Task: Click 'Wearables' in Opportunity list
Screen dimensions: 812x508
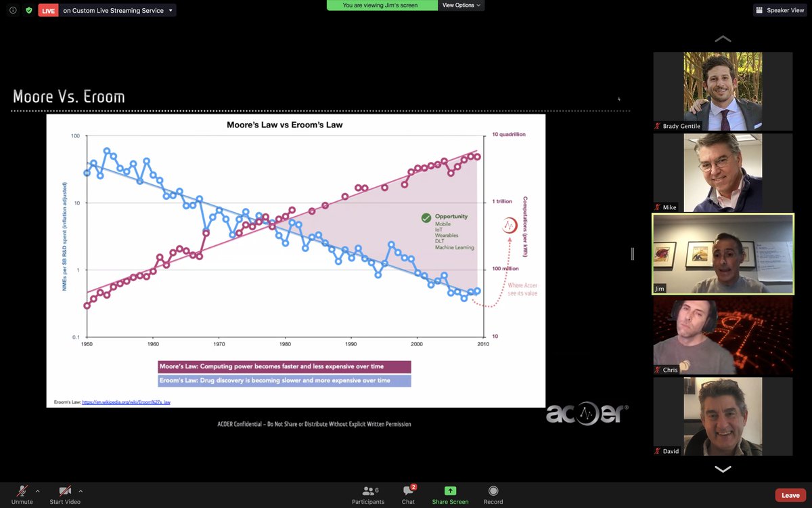Action: 447,235
